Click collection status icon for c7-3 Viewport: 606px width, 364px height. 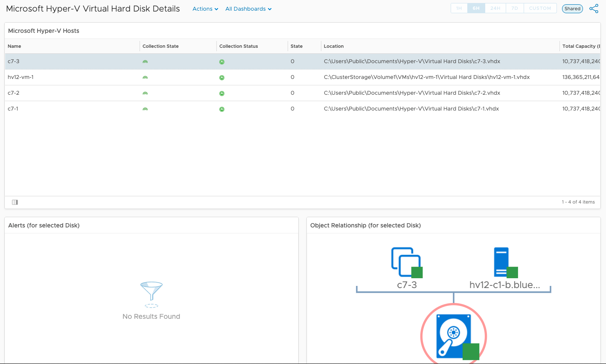(x=222, y=62)
